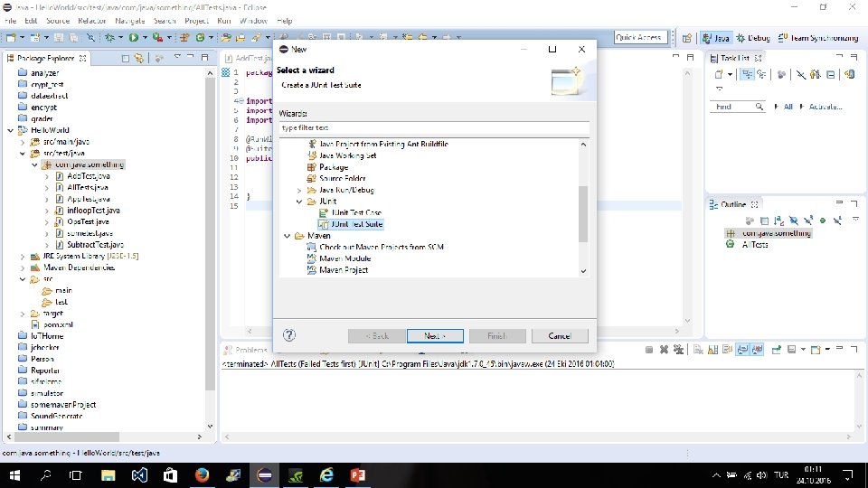
Task: Click the help question mark in wizard
Action: (289, 334)
